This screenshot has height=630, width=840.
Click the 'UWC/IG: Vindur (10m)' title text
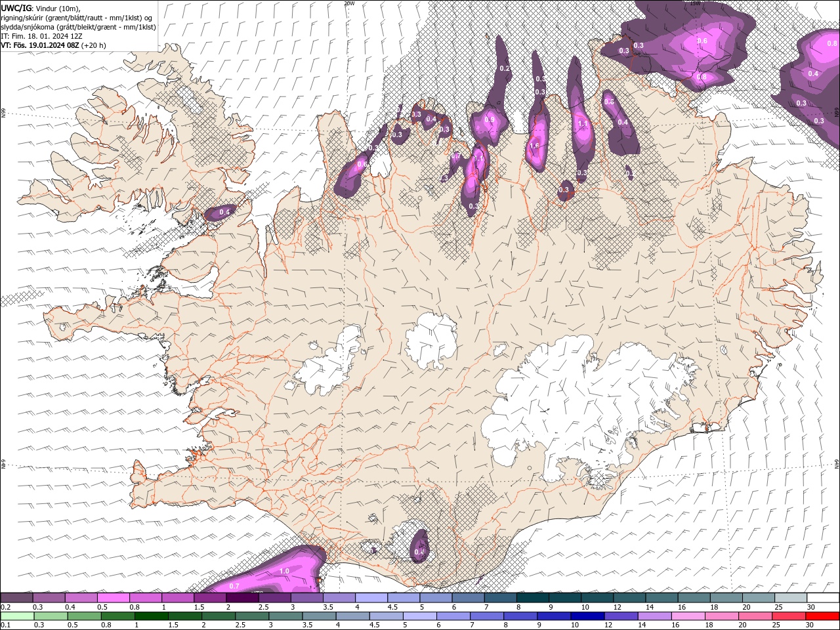click(x=41, y=8)
